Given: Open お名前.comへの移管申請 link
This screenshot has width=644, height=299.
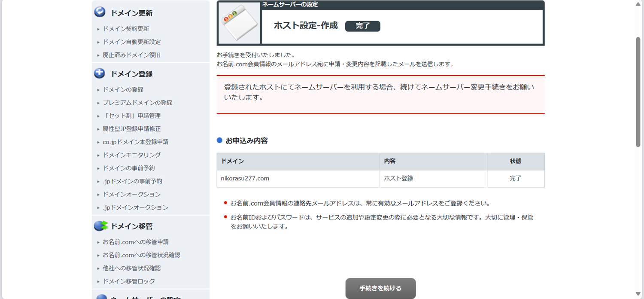Looking at the screenshot, I should point(136,242).
